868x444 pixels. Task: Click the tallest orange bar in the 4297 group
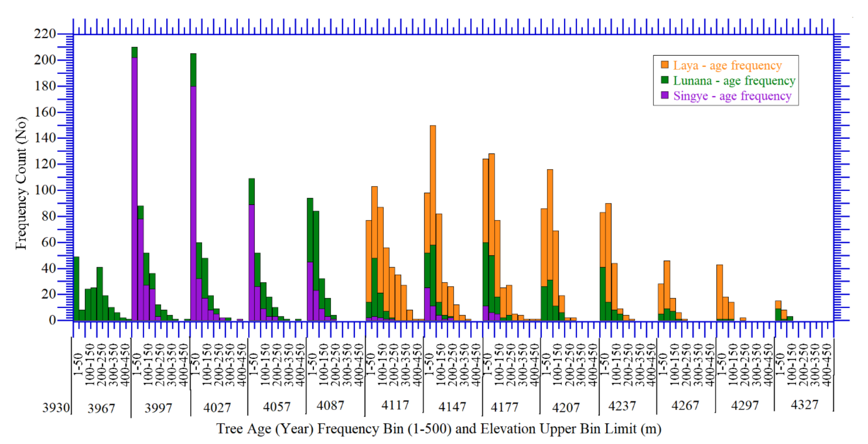point(719,292)
